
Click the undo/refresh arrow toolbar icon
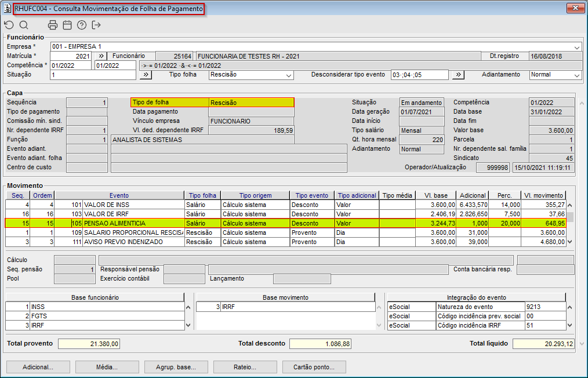pyautogui.click(x=9, y=25)
